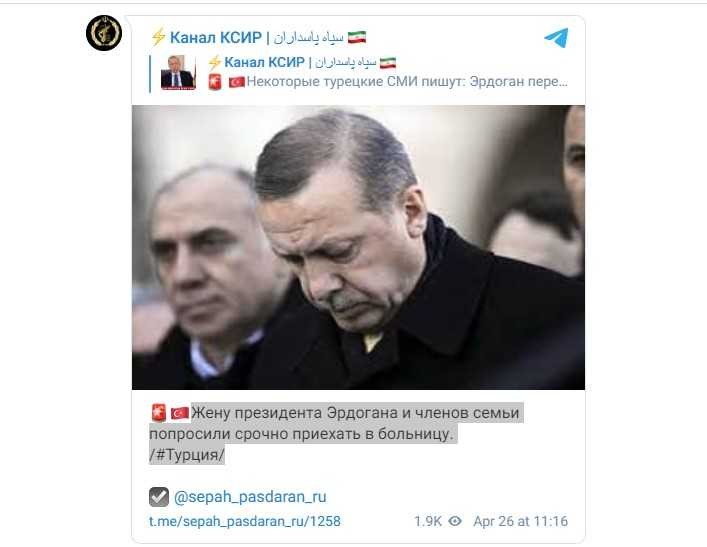Click the eye views icon

(x=455, y=521)
